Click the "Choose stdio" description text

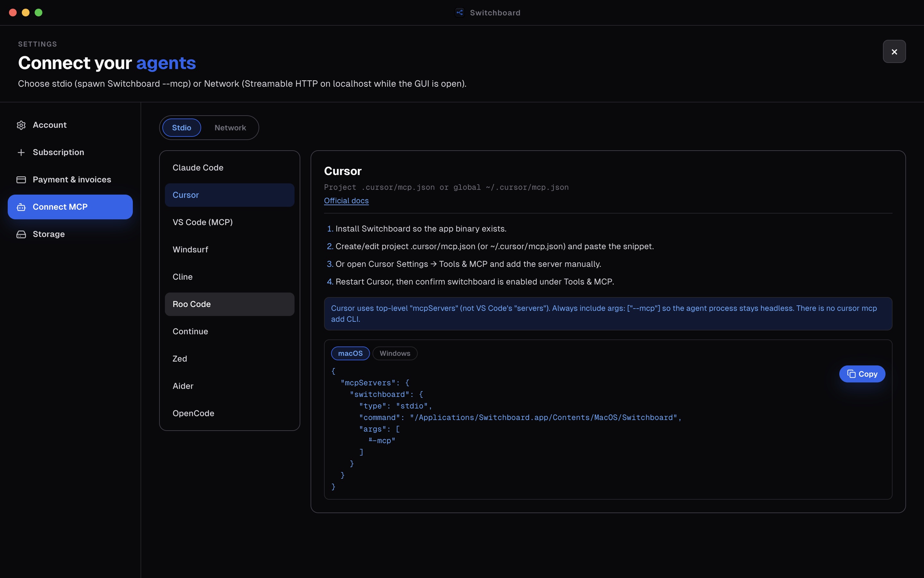(x=242, y=84)
